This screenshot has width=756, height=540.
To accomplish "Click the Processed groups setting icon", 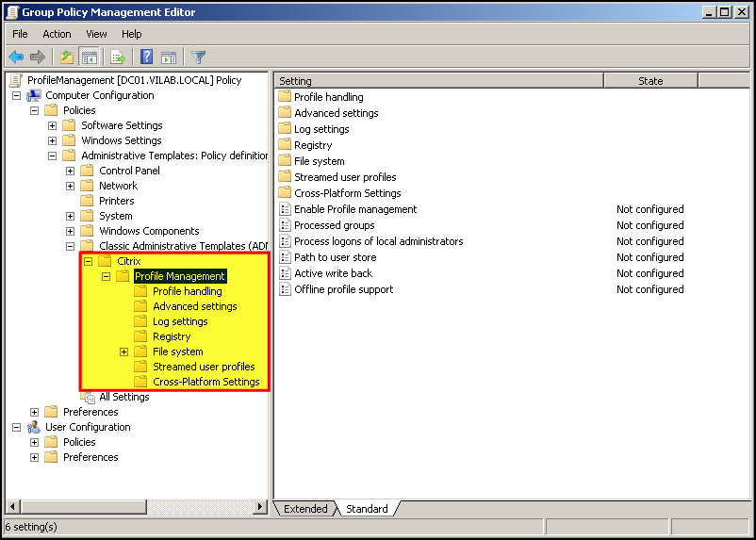I will [285, 225].
